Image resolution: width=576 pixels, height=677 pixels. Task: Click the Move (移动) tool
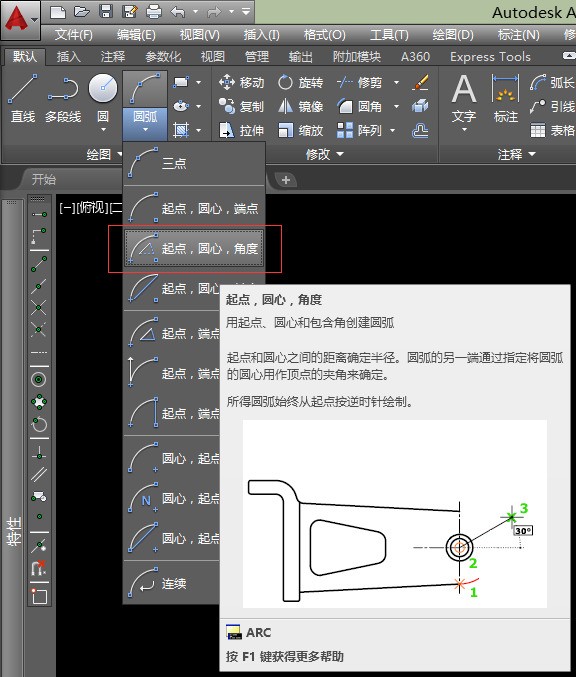[x=241, y=82]
